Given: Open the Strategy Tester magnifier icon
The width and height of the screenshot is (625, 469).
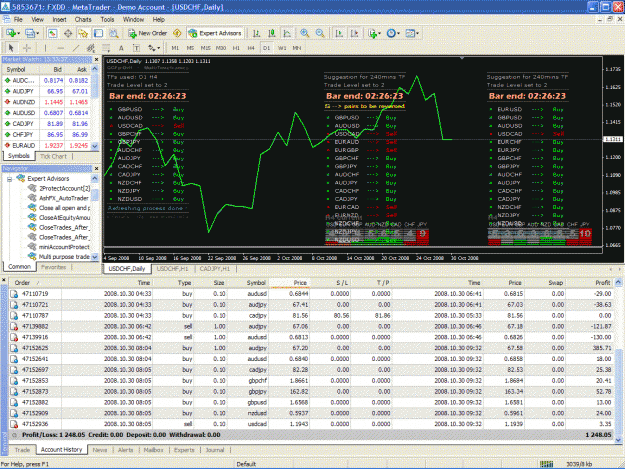Looking at the screenshot, I should tap(114, 33).
